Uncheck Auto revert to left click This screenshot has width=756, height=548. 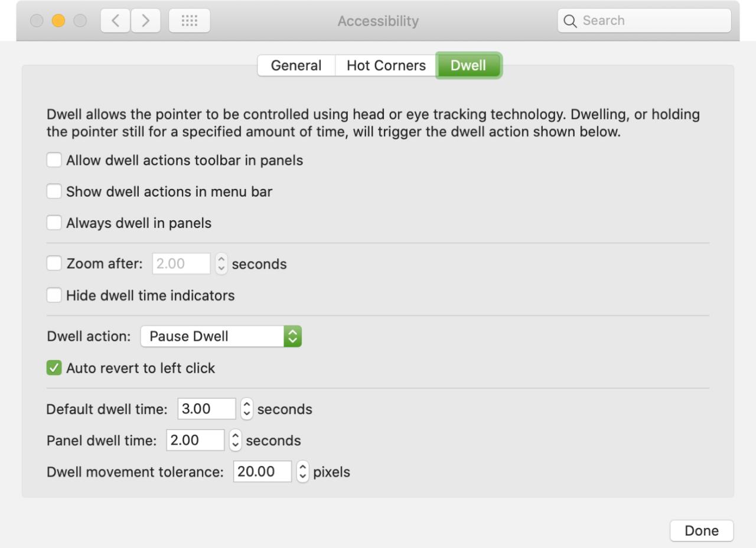(x=54, y=368)
